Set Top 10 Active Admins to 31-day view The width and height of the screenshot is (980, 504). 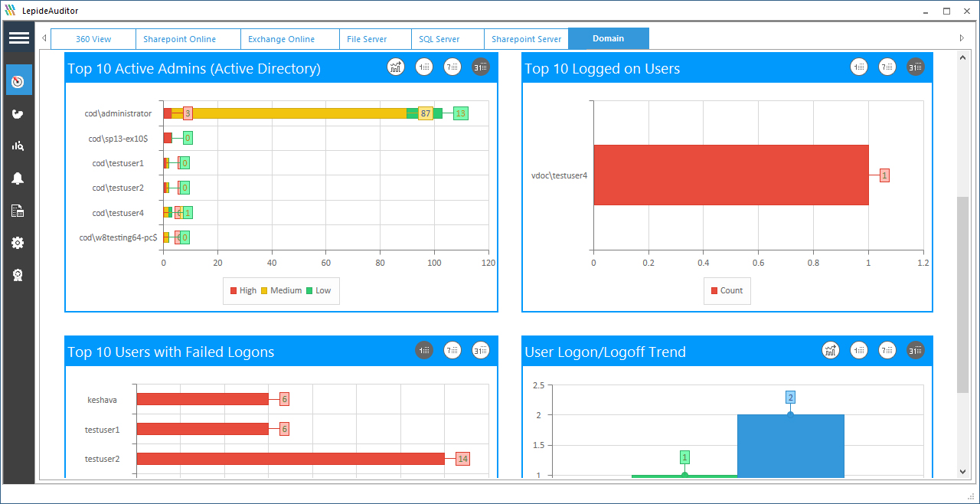(481, 67)
